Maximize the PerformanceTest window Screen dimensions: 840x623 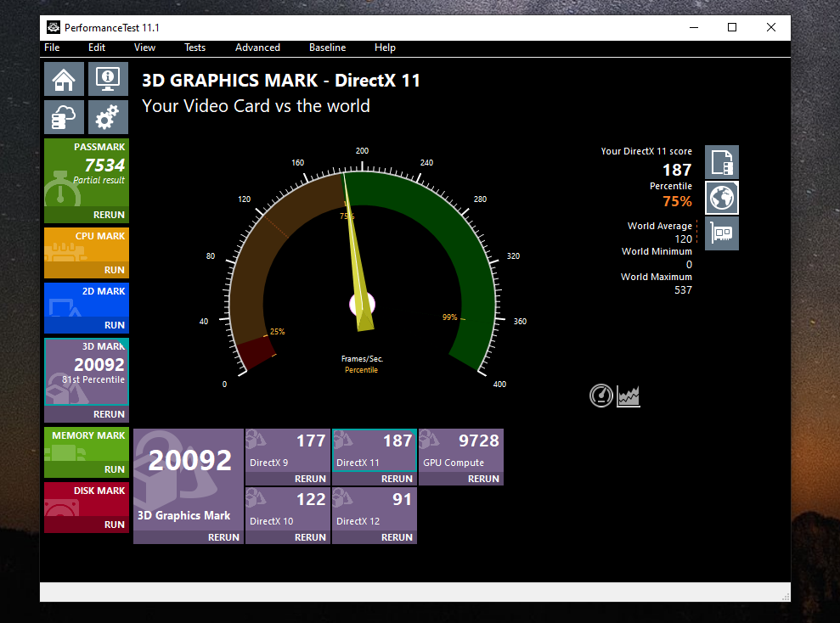point(732,27)
